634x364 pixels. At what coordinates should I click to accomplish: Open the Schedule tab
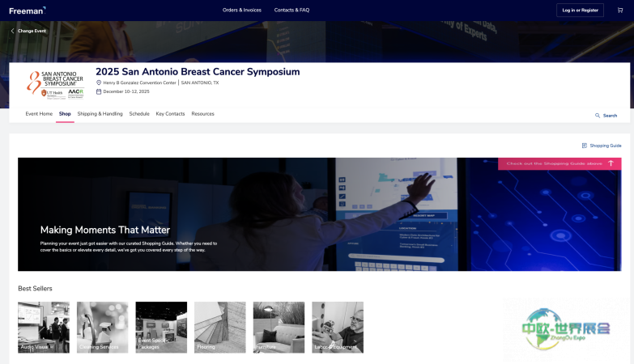[x=139, y=114]
